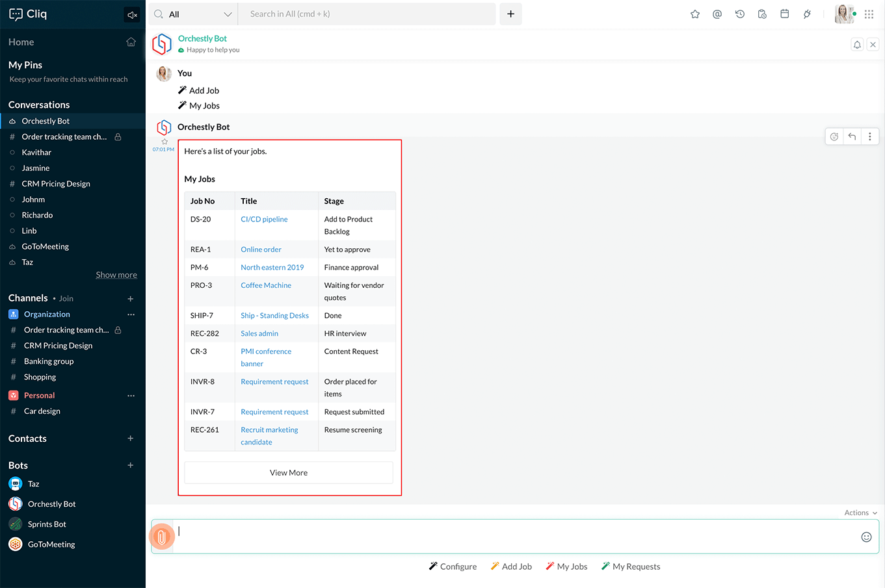Open the search scope All dropdown

193,14
